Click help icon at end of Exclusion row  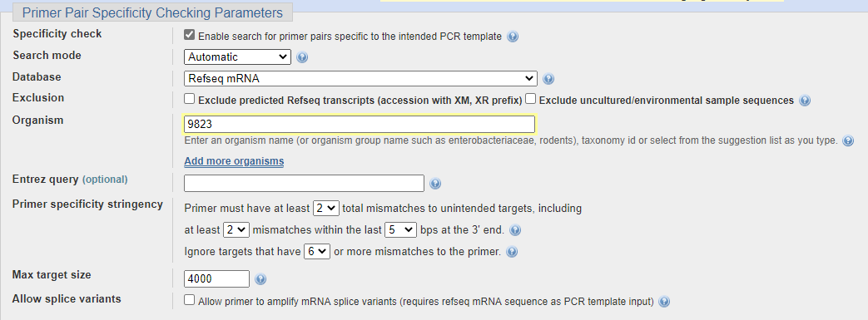[x=805, y=101]
